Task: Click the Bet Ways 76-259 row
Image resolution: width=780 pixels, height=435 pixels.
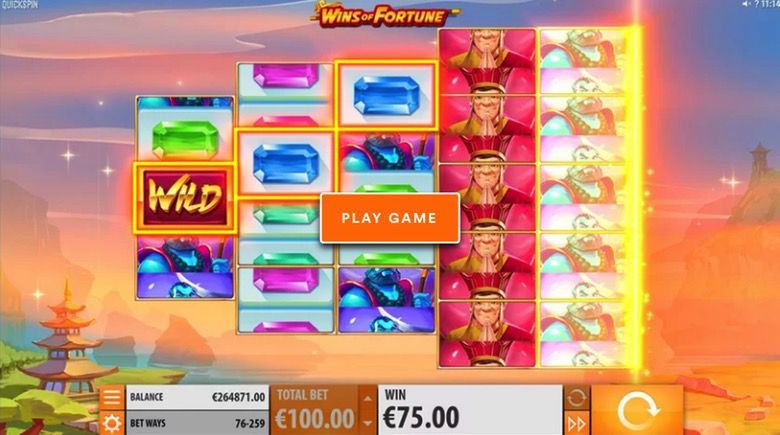Action: (x=197, y=424)
